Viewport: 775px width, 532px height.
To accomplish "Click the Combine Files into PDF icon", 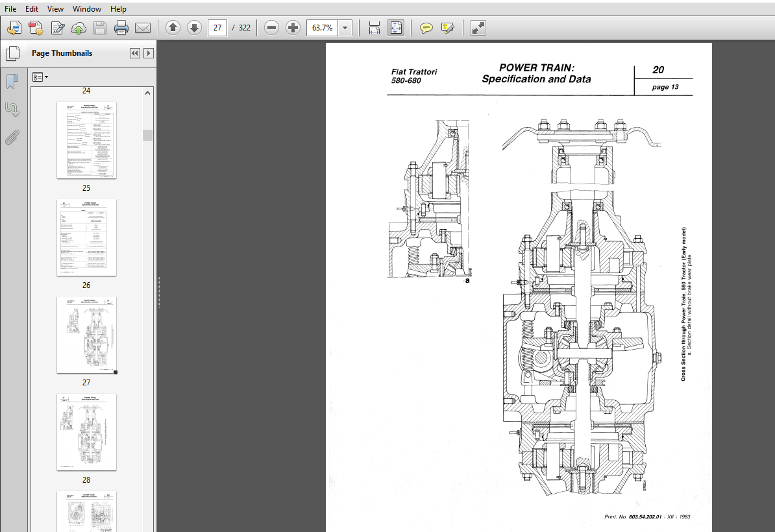I will [36, 28].
